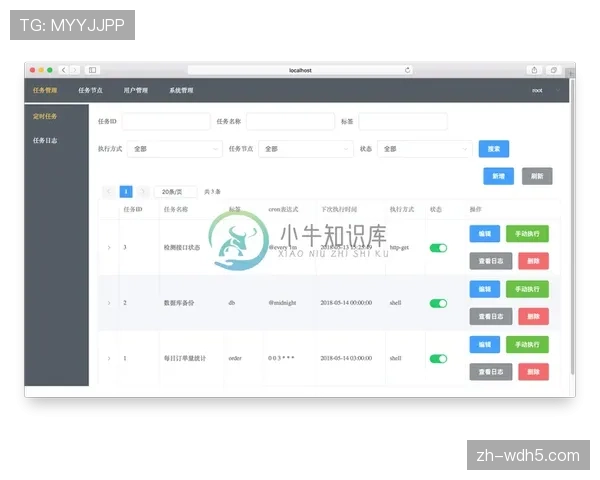The width and height of the screenshot is (600, 480).
Task: Open the 20条/页 page size dropdown
Action: click(175, 191)
